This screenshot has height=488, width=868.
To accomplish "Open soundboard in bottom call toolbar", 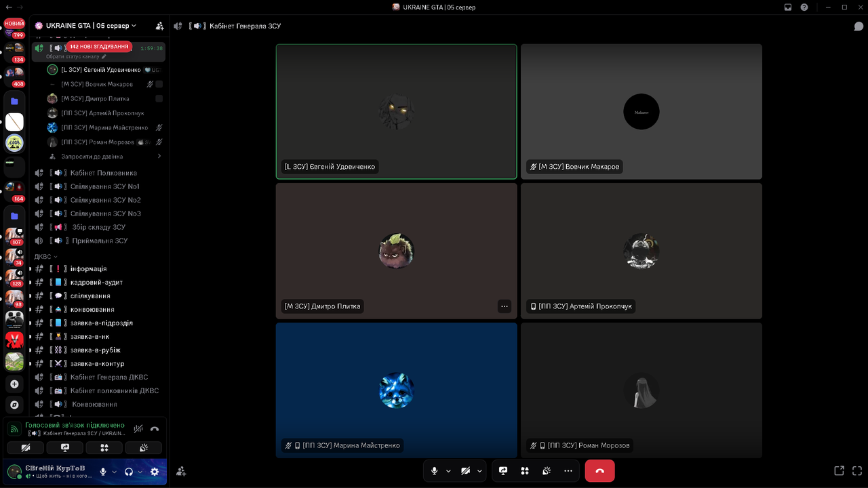I will (547, 470).
